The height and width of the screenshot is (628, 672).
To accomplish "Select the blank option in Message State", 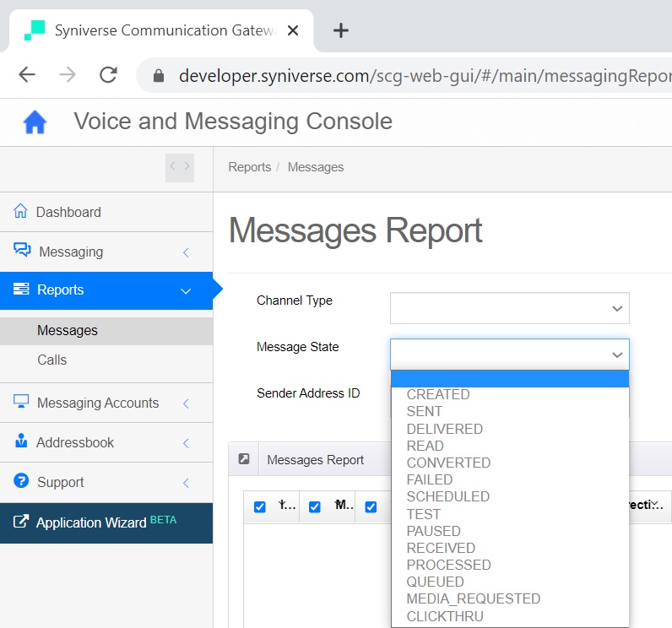I will pyautogui.click(x=510, y=379).
